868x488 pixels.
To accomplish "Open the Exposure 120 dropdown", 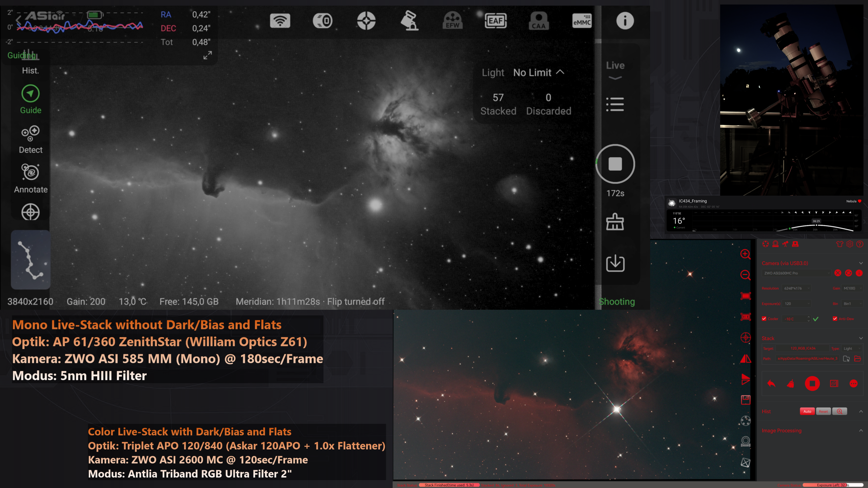I will [x=797, y=303].
